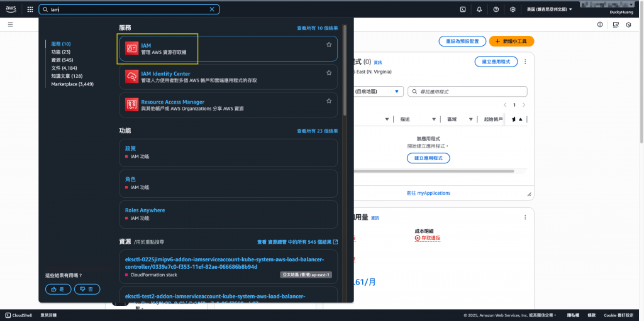Image resolution: width=644 pixels, height=321 pixels.
Task: Open the 目前地區 region filter dropdown
Action: coord(379,92)
